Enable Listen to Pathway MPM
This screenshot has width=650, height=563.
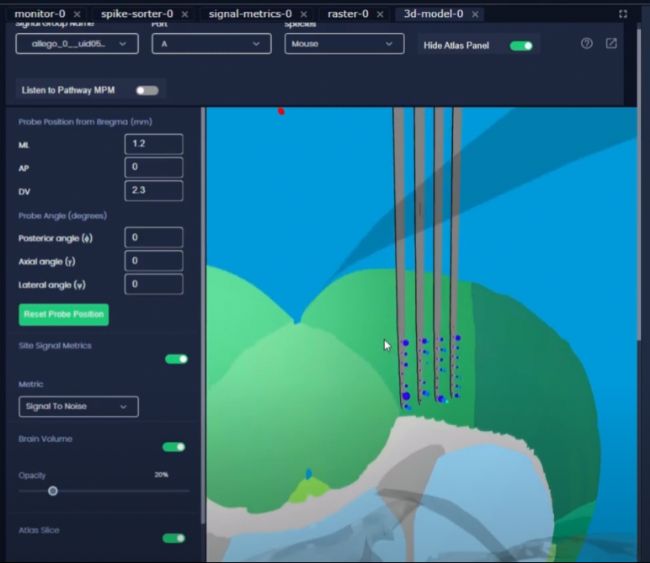147,90
